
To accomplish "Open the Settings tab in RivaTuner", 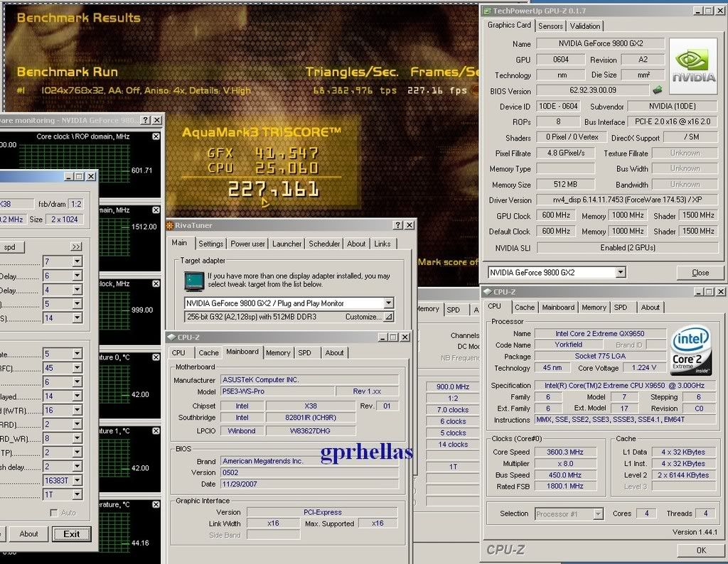I will [x=210, y=244].
